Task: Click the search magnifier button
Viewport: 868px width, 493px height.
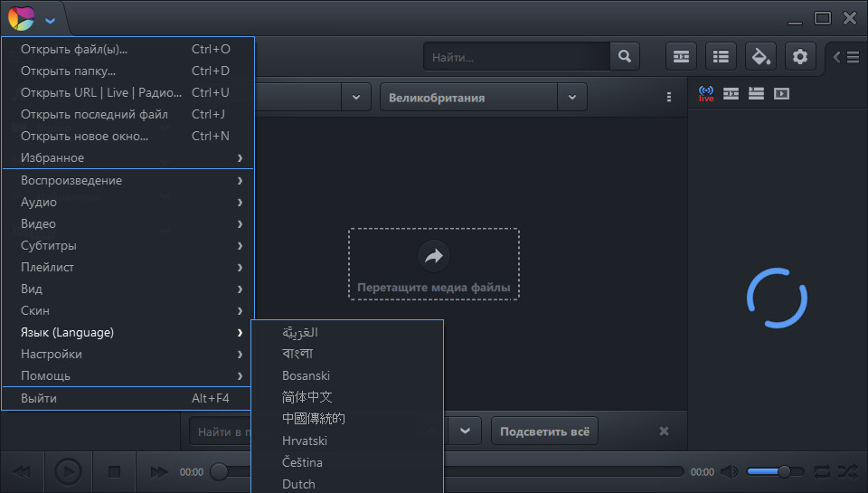Action: tap(625, 56)
